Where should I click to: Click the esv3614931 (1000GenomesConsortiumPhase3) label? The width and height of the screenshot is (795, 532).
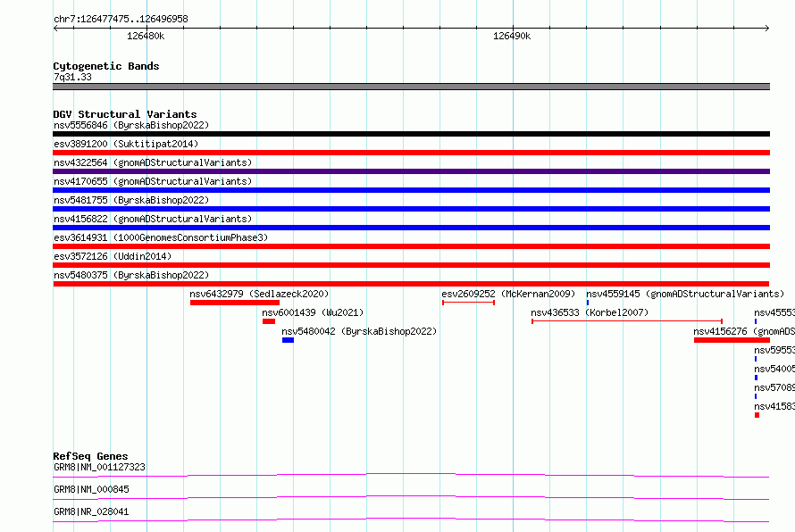click(x=161, y=237)
